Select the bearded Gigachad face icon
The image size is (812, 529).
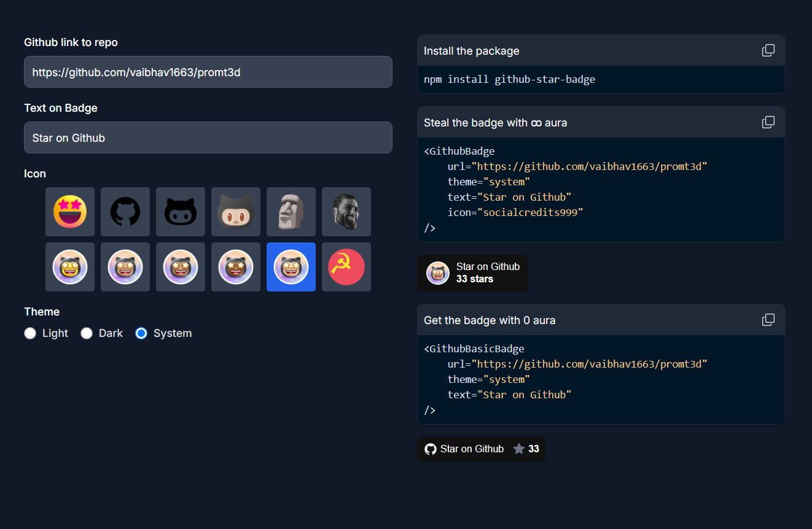point(346,212)
